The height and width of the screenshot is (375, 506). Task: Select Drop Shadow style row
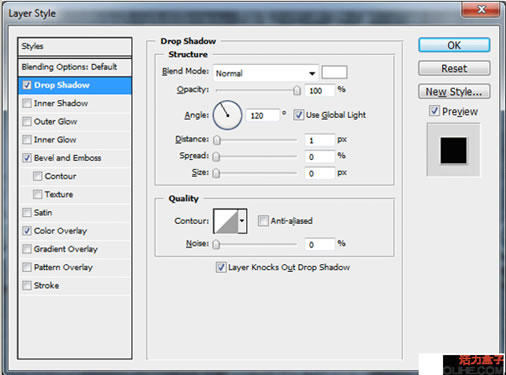(75, 85)
